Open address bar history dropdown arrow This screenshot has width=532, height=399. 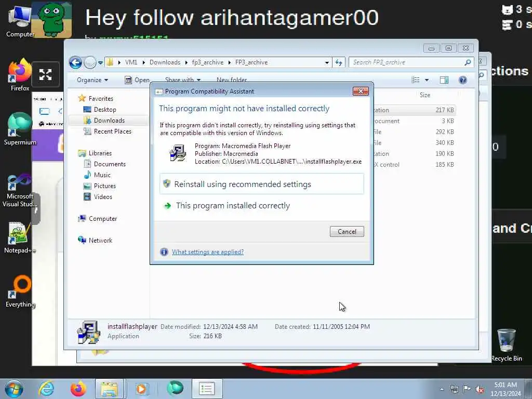click(327, 62)
